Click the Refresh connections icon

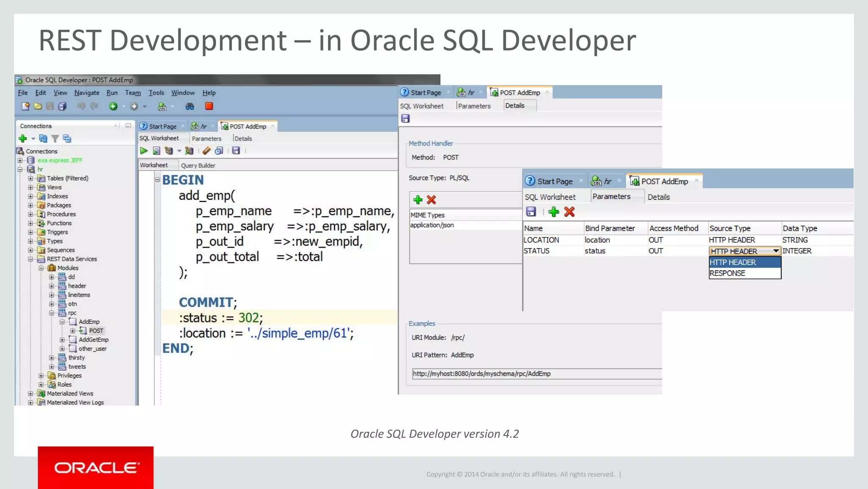coord(43,138)
